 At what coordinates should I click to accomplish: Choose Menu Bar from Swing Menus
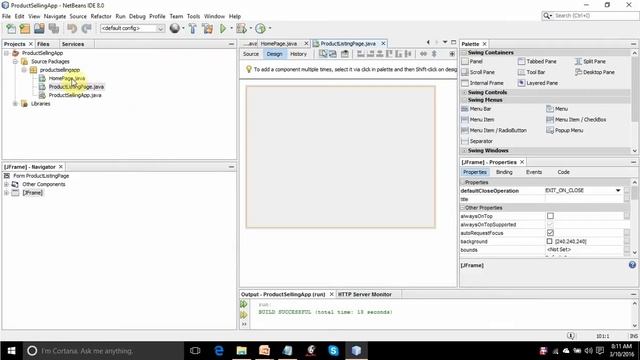pos(476,109)
